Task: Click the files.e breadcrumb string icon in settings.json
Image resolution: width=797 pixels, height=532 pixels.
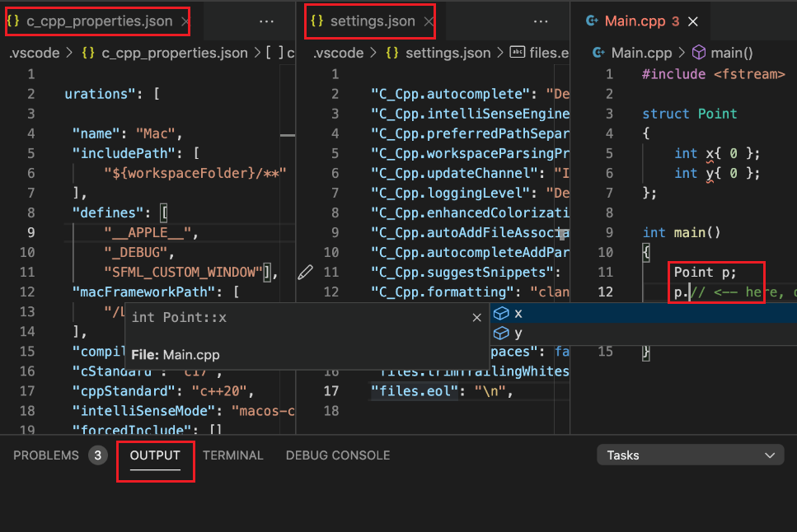Action: (518, 52)
